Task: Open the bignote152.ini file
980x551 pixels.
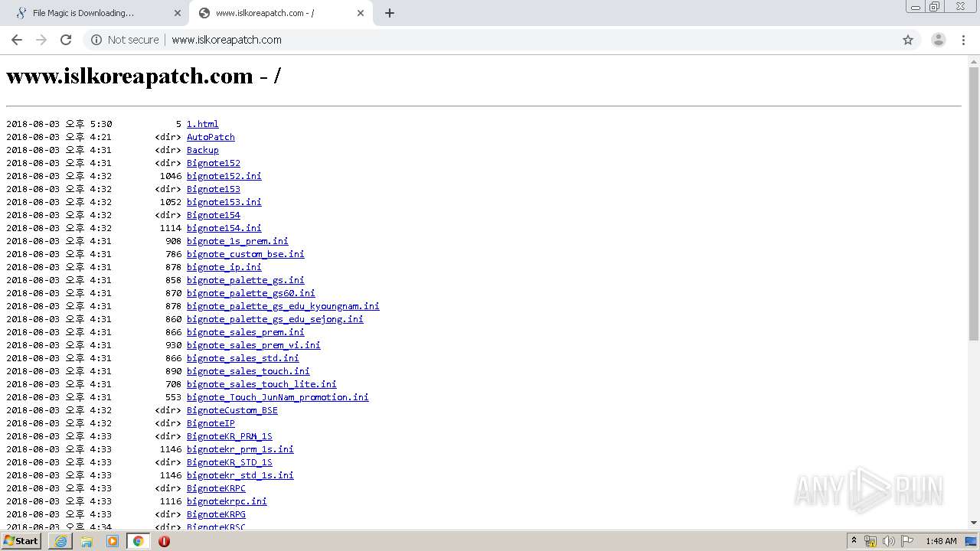Action: [x=224, y=176]
